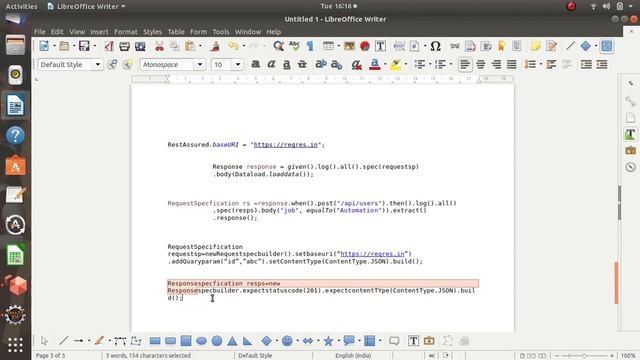Image resolution: width=640 pixels, height=360 pixels.
Task: Select the line drawing tool
Action: coord(63,341)
